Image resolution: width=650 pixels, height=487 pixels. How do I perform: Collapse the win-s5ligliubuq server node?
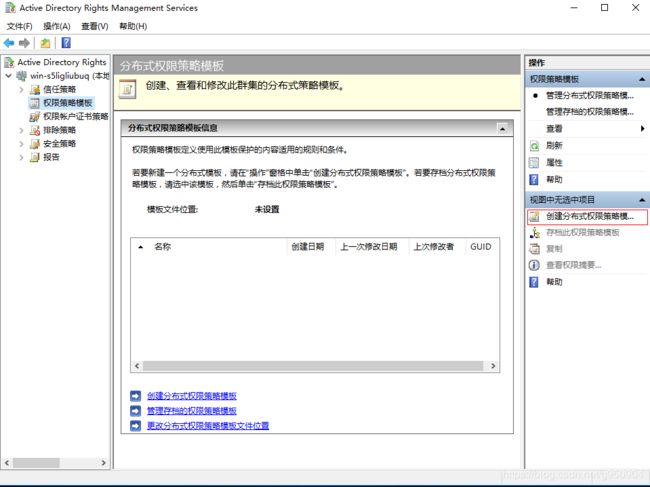tap(9, 76)
